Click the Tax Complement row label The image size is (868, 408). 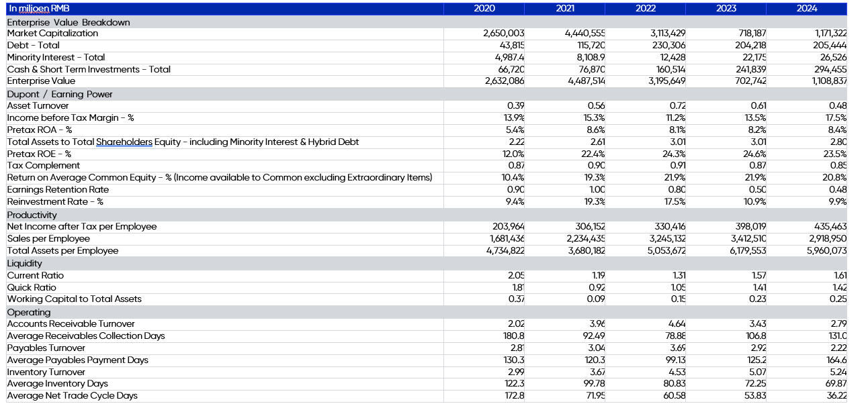tap(44, 166)
